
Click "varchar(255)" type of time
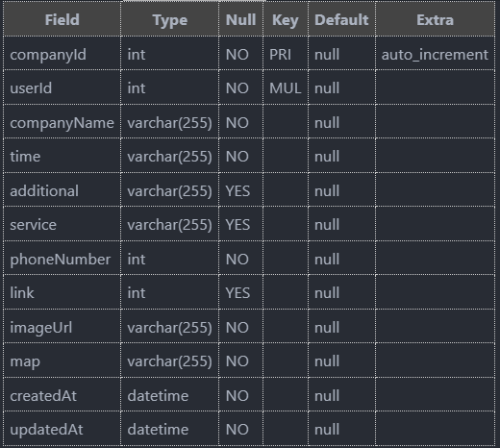coord(170,157)
